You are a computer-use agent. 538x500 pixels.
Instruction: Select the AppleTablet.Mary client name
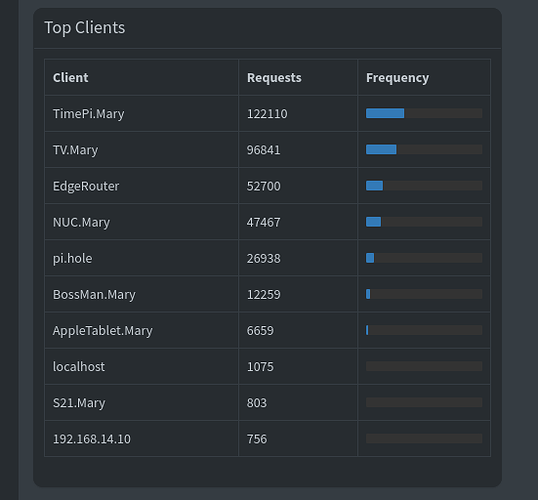tap(103, 331)
